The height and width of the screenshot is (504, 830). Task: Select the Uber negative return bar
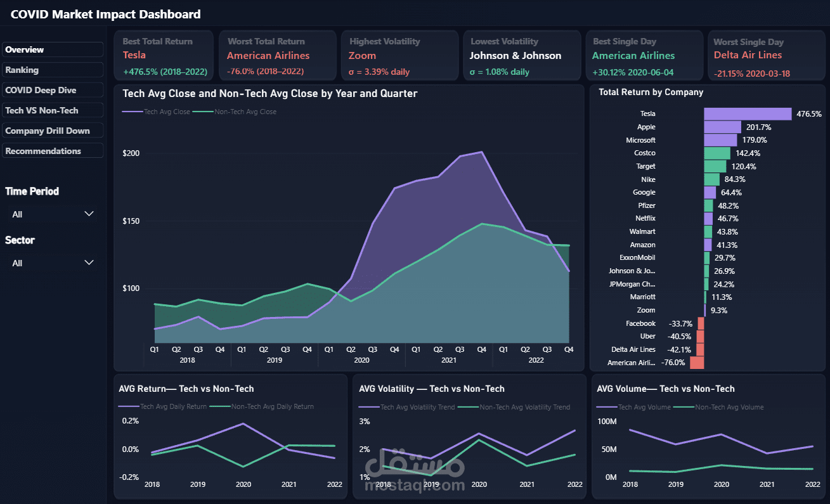point(700,336)
